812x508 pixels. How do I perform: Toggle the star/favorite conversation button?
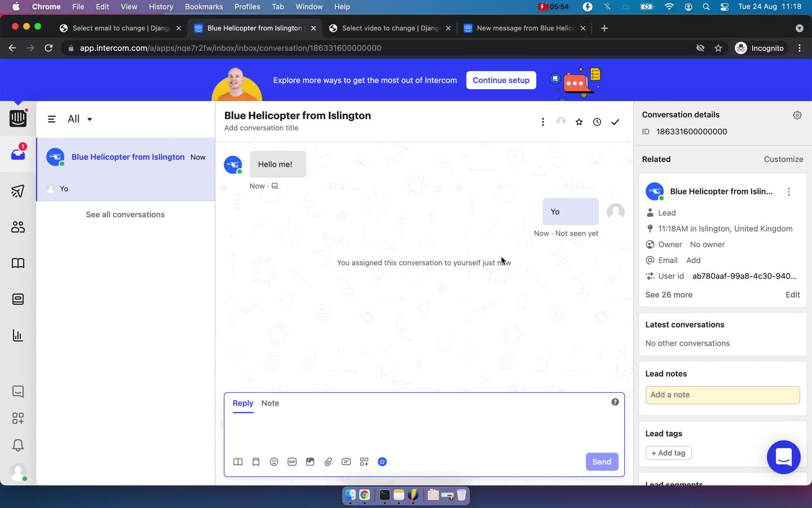[579, 122]
